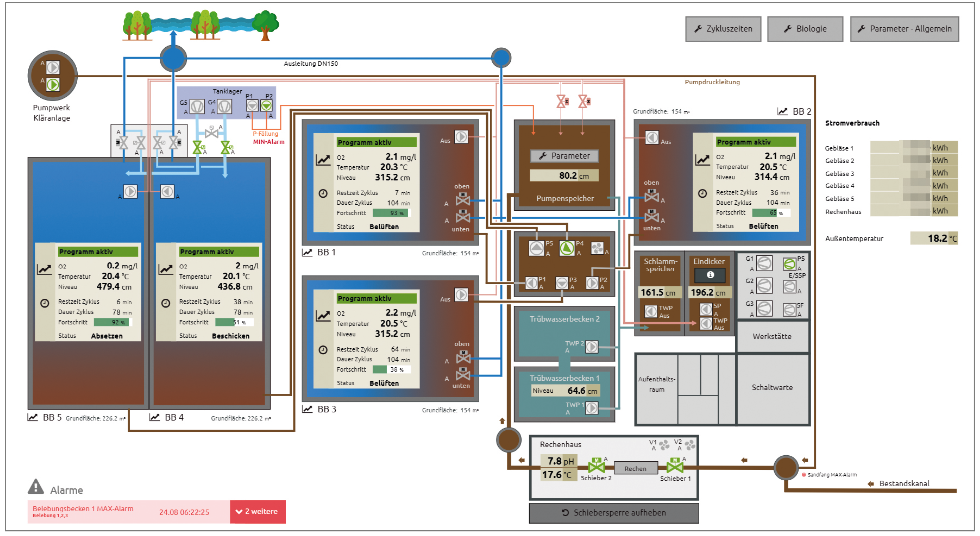This screenshot has height=536, width=980.
Task: Click the Rechen element
Action: pos(635,468)
